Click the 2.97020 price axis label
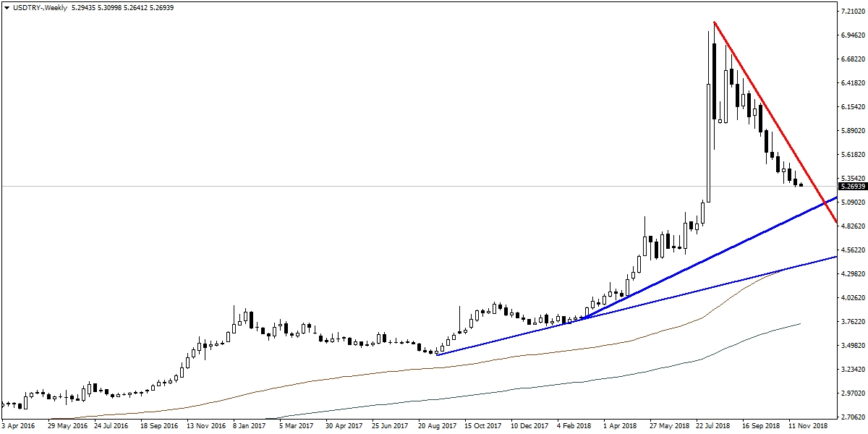The image size is (868, 434). tap(853, 393)
